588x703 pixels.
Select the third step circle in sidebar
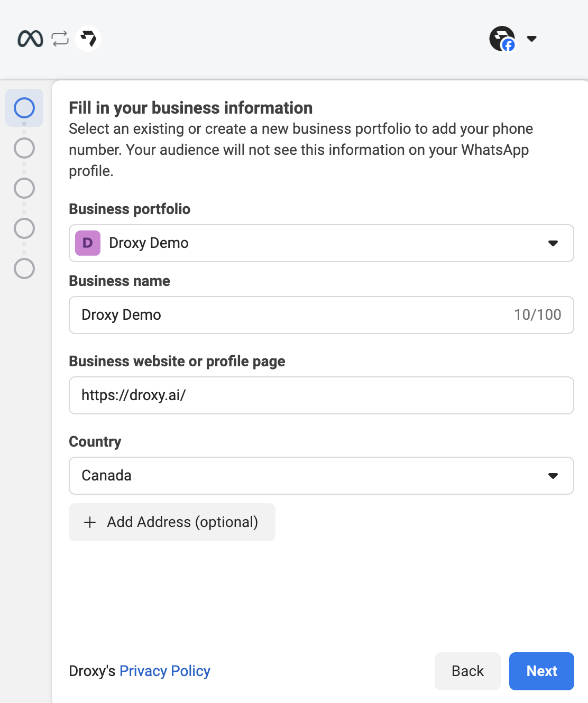coord(24,188)
